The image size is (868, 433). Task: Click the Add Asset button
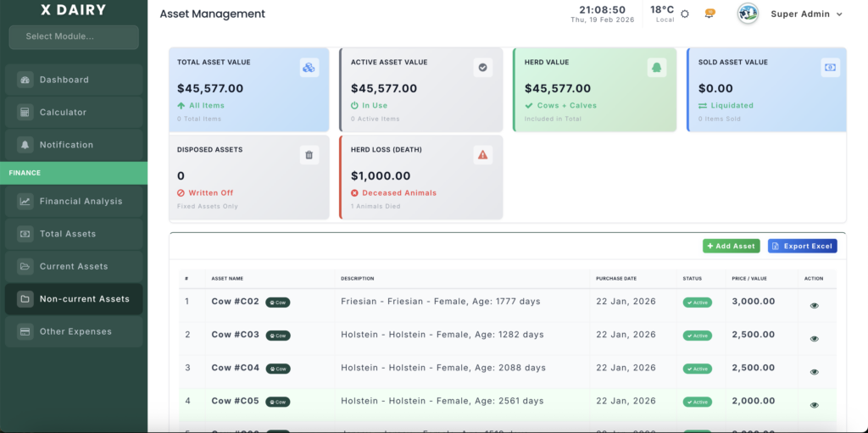point(731,246)
